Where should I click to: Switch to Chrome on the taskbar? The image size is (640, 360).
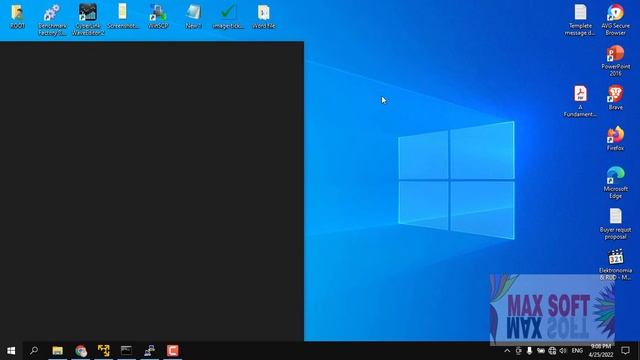click(81, 351)
